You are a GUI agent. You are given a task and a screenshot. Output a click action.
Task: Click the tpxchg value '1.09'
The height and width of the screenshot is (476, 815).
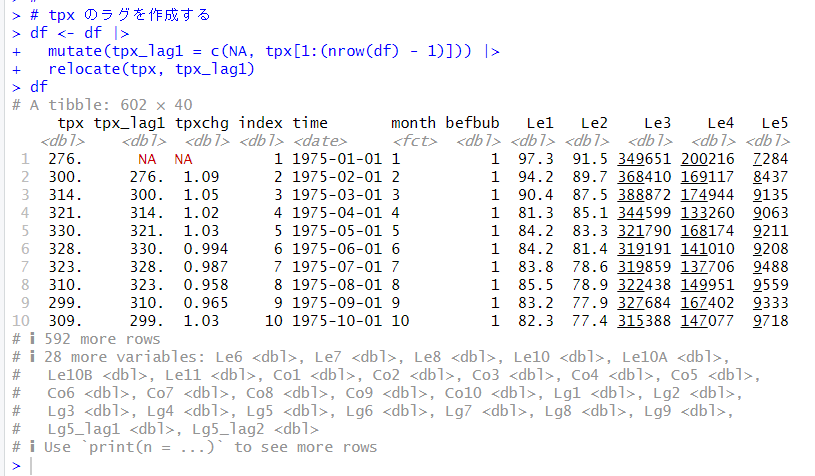click(x=201, y=177)
